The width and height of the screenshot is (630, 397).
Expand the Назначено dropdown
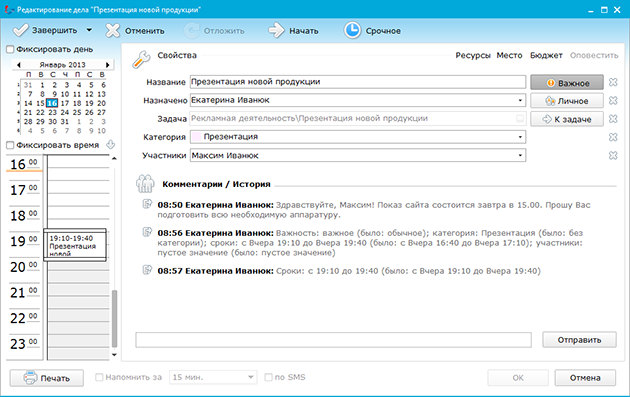click(520, 100)
